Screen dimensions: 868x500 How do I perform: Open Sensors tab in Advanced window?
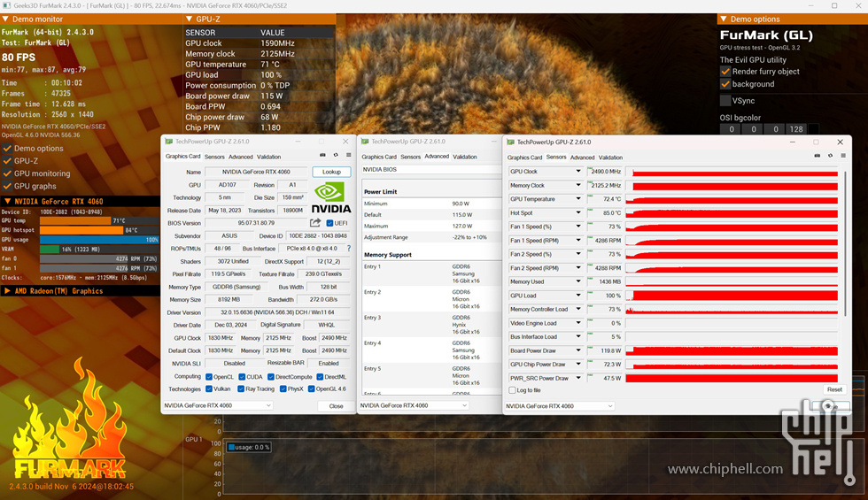click(x=410, y=158)
